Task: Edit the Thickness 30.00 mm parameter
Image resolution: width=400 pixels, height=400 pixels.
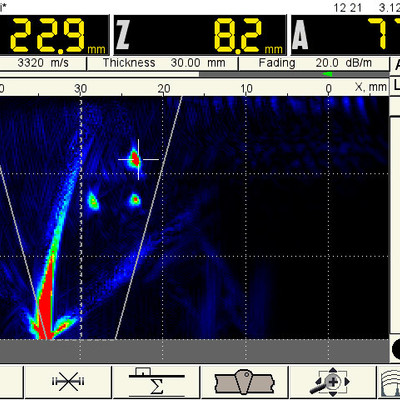Action: (163, 63)
